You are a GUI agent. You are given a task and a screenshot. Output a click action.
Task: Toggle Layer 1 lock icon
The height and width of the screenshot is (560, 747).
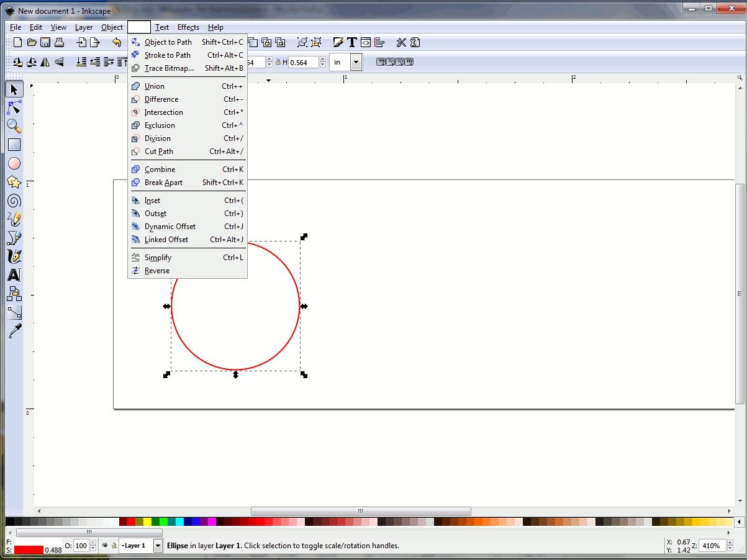pyautogui.click(x=114, y=546)
